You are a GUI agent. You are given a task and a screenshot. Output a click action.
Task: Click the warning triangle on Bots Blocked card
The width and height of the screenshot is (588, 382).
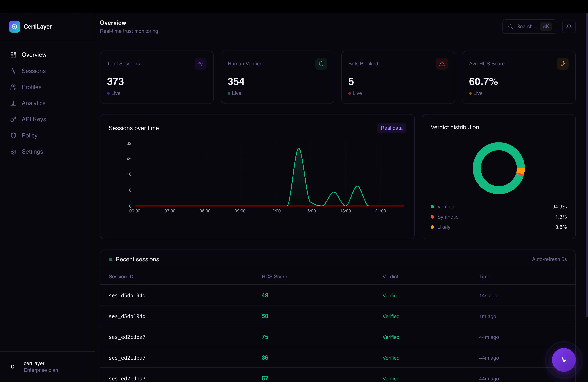[442, 64]
